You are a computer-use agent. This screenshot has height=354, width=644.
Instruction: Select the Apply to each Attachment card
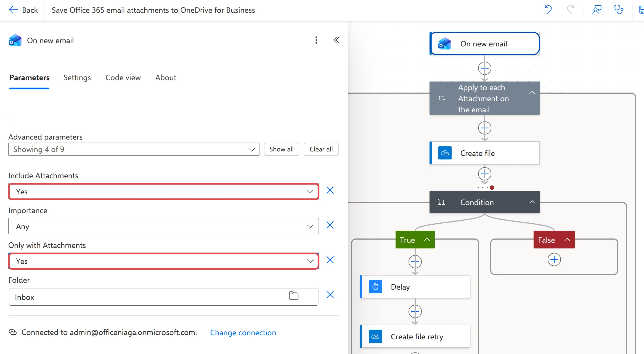pos(485,98)
